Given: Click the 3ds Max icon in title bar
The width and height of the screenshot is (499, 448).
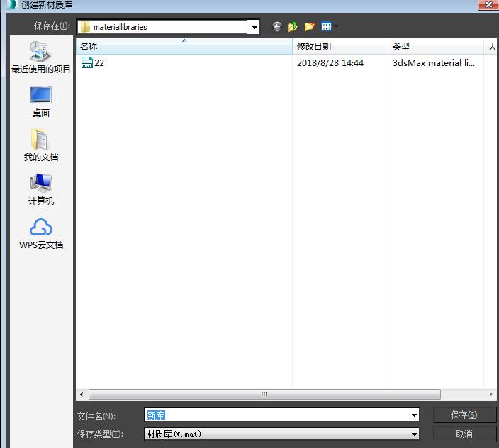Looking at the screenshot, I should [11, 4].
